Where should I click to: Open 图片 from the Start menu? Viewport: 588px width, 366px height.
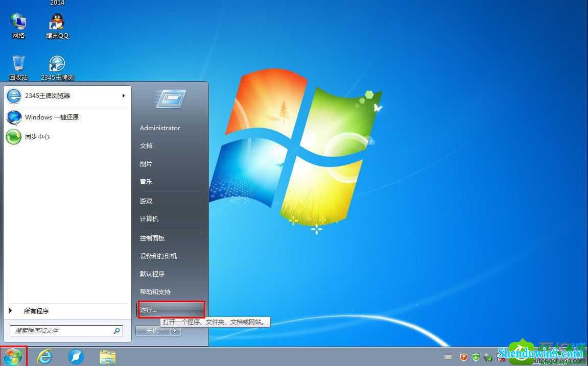click(x=146, y=164)
